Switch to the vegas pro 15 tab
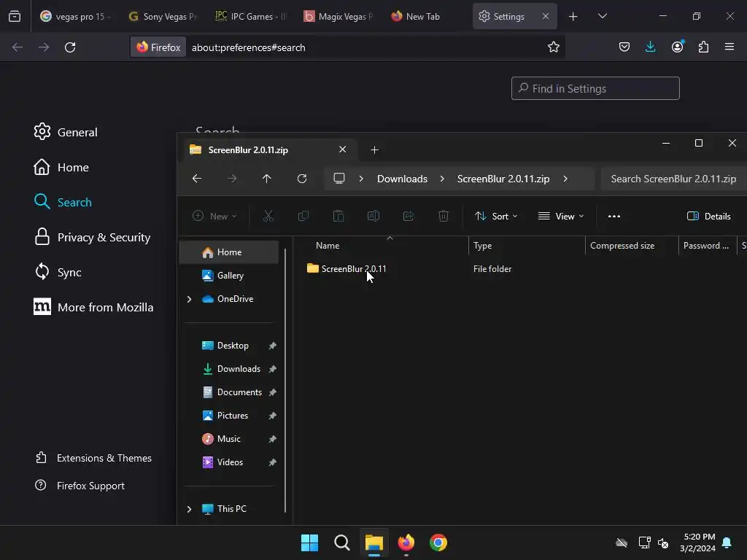The width and height of the screenshot is (747, 560). [75, 17]
